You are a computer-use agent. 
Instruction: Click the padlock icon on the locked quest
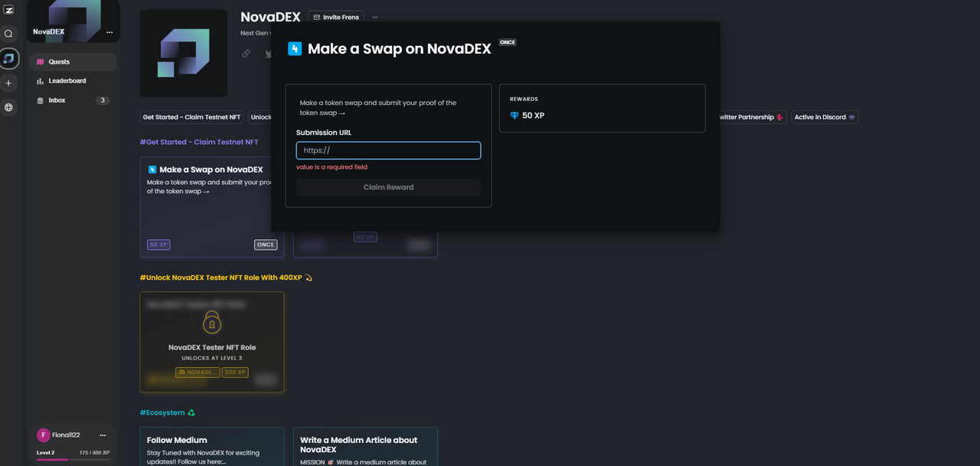tap(212, 323)
